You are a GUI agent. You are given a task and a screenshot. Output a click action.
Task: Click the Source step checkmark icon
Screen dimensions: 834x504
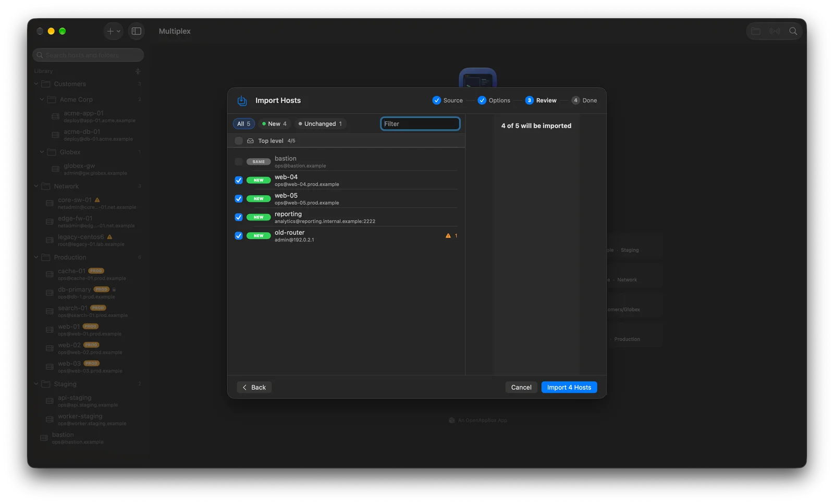[x=436, y=101]
